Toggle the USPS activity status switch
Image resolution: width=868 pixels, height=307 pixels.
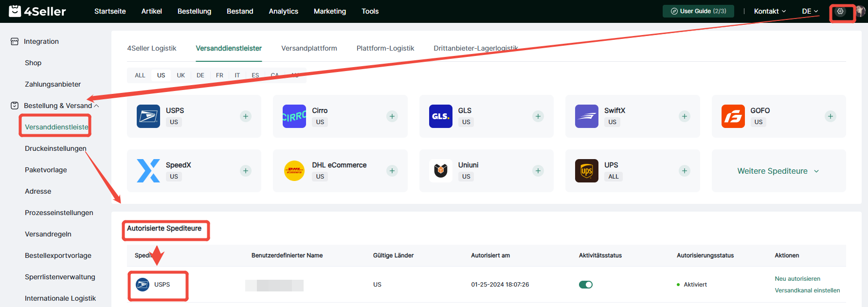click(586, 285)
